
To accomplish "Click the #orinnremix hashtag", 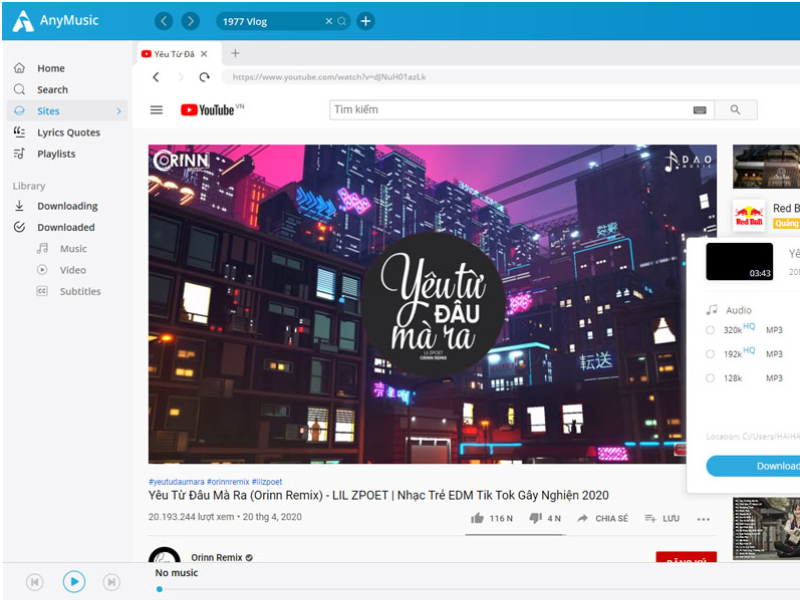I will (x=228, y=482).
